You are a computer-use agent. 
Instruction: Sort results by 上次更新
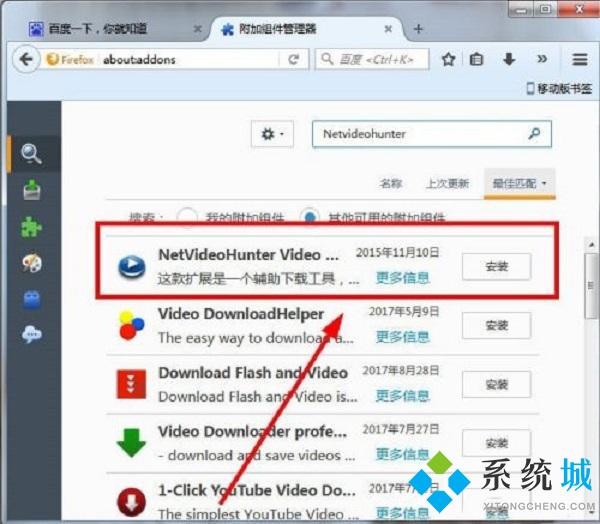point(448,184)
